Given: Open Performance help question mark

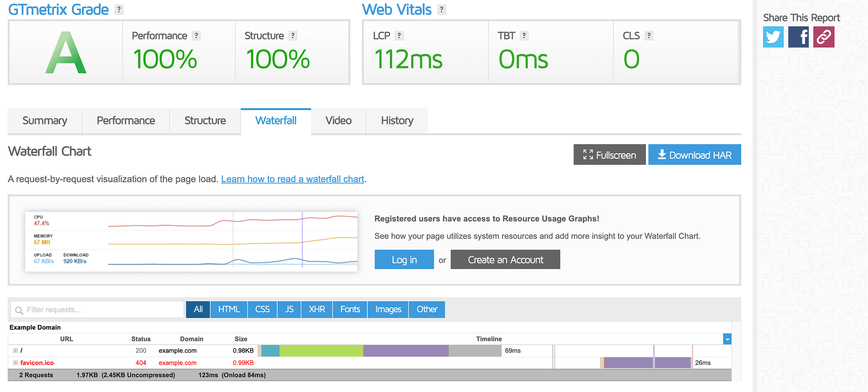Looking at the screenshot, I should 196,36.
